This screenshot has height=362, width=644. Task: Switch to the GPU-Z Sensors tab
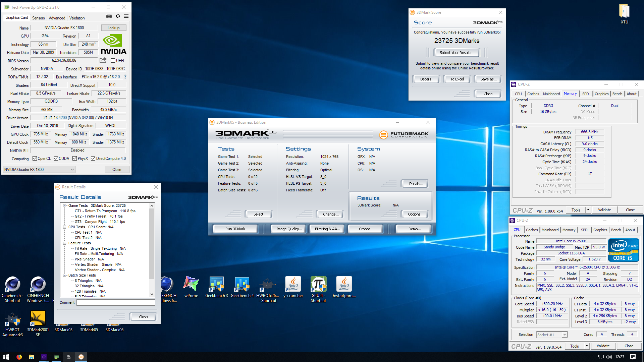(x=38, y=18)
